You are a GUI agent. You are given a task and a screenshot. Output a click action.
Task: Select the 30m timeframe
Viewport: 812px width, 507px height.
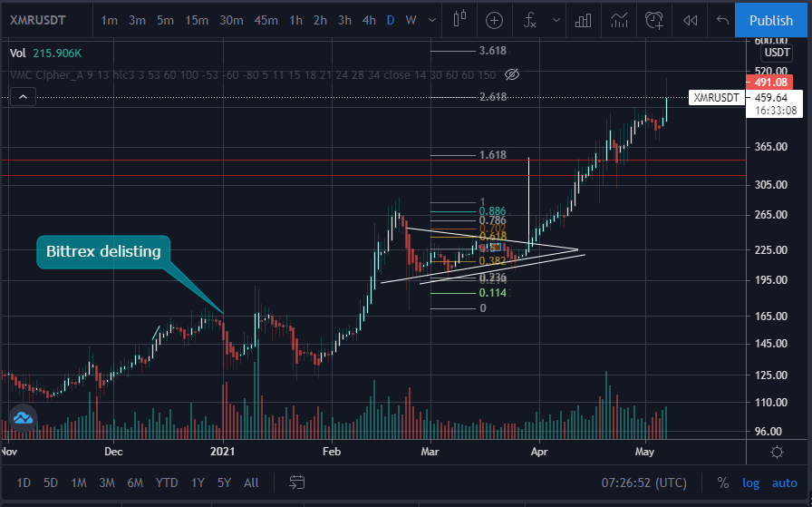pyautogui.click(x=231, y=20)
